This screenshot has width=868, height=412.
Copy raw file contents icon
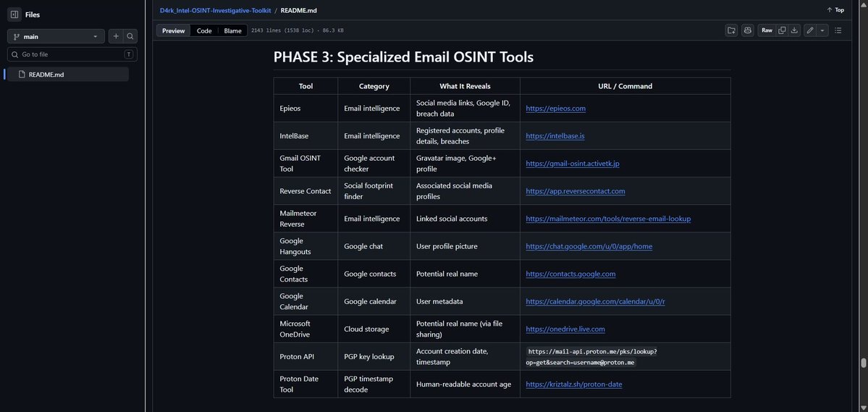[x=782, y=30]
